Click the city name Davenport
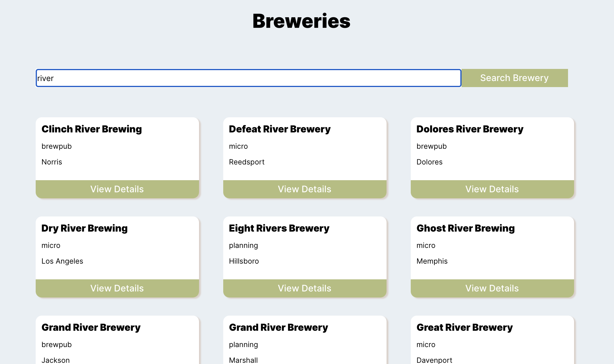The height and width of the screenshot is (364, 614). (x=434, y=360)
